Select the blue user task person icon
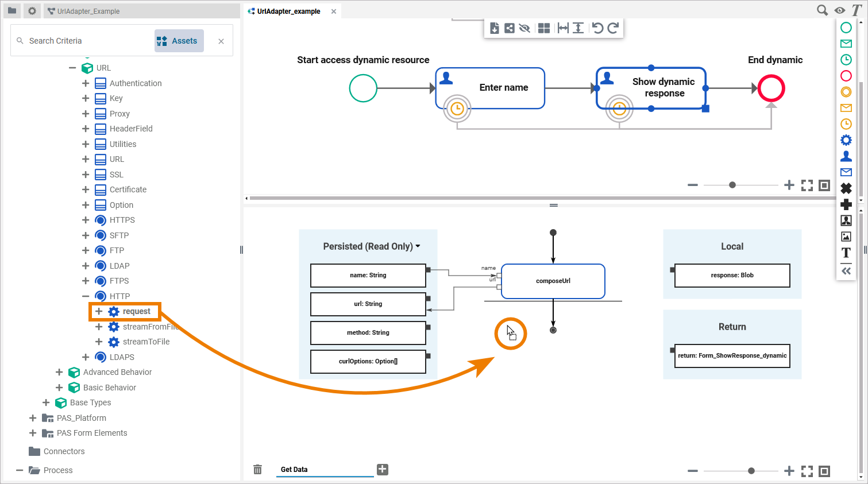868x484 pixels. tap(846, 156)
